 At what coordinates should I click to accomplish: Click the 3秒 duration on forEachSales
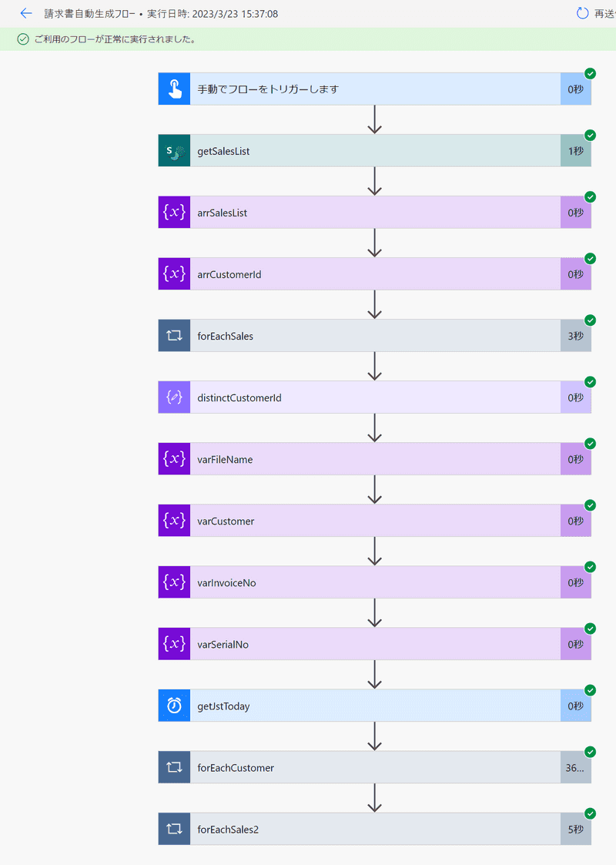pos(575,336)
